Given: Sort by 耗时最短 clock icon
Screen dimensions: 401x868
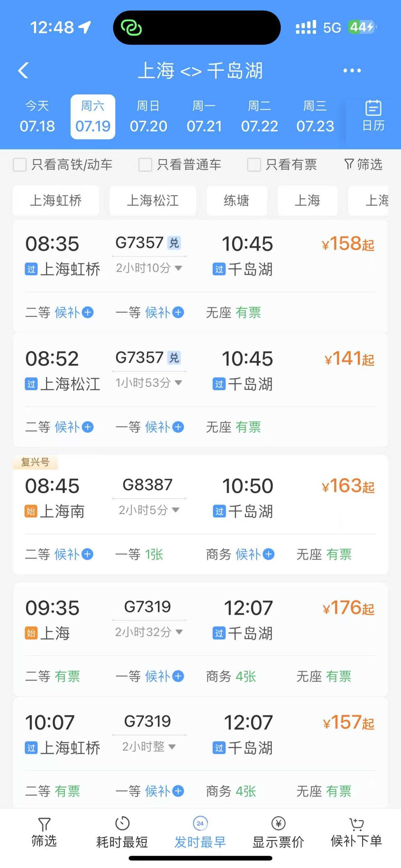Looking at the screenshot, I should pos(122,824).
